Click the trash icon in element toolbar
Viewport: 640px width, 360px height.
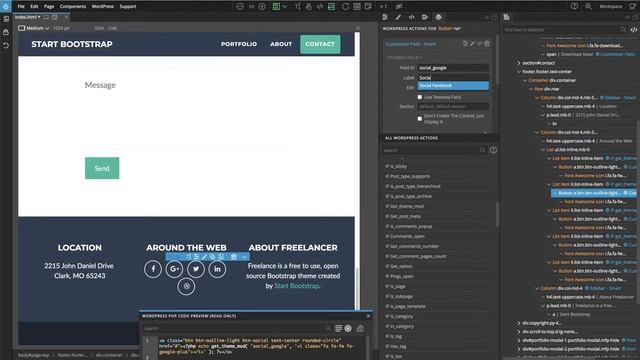[234, 257]
